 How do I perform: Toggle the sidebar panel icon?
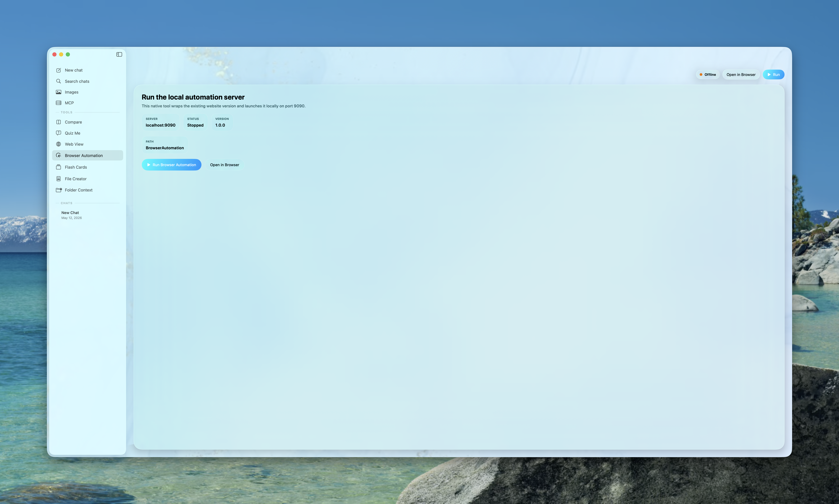[x=119, y=54]
